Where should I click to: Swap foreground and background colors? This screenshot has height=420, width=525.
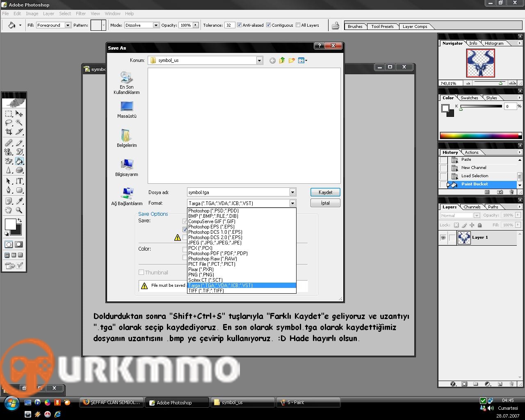19,221
